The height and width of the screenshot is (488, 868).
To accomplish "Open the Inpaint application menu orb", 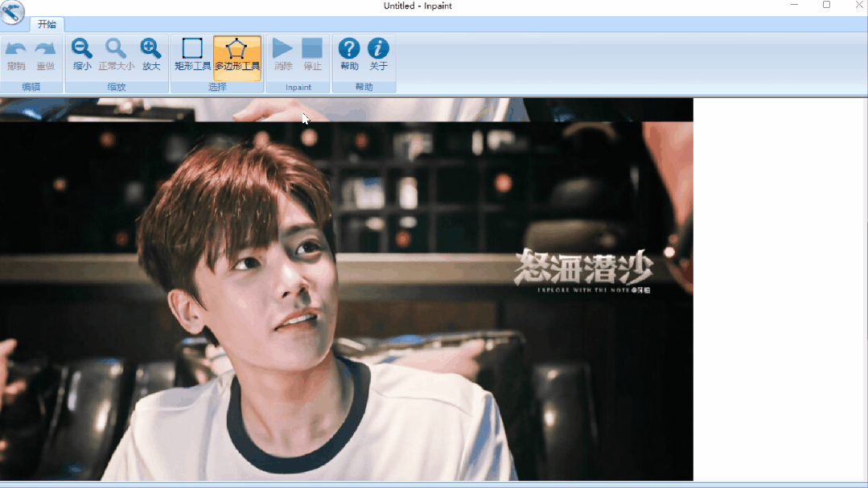I will click(x=12, y=12).
